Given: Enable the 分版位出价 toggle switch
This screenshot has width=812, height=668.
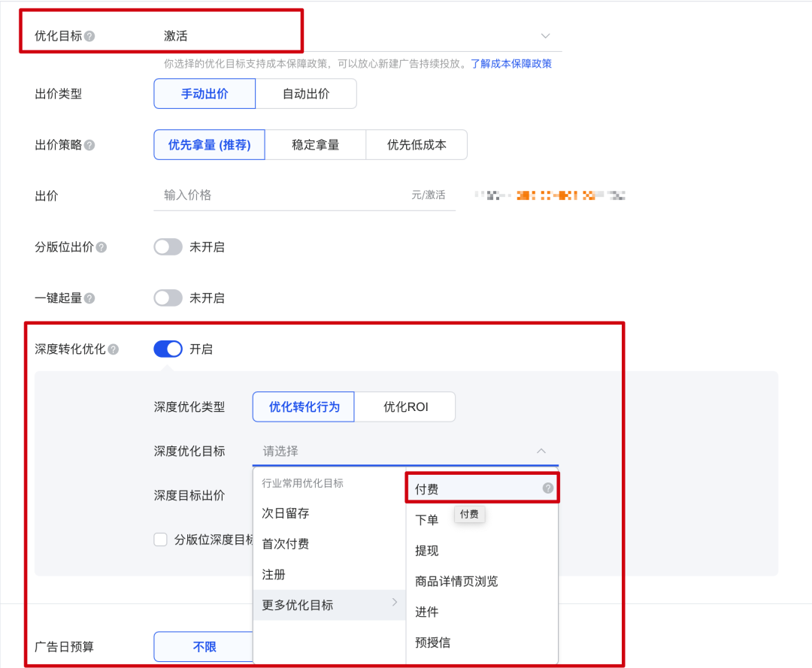Looking at the screenshot, I should click(x=168, y=247).
